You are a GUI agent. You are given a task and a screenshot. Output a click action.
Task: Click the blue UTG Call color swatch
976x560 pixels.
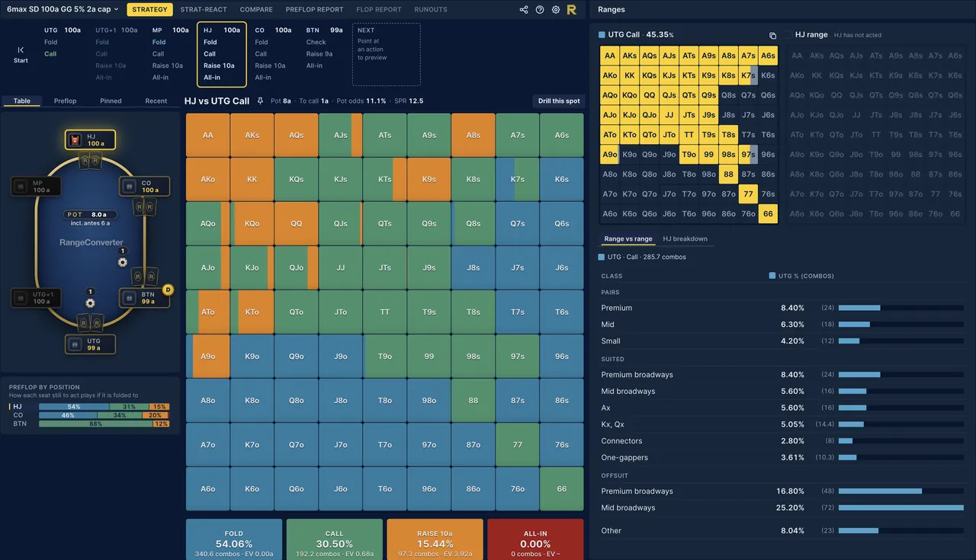[602, 35]
